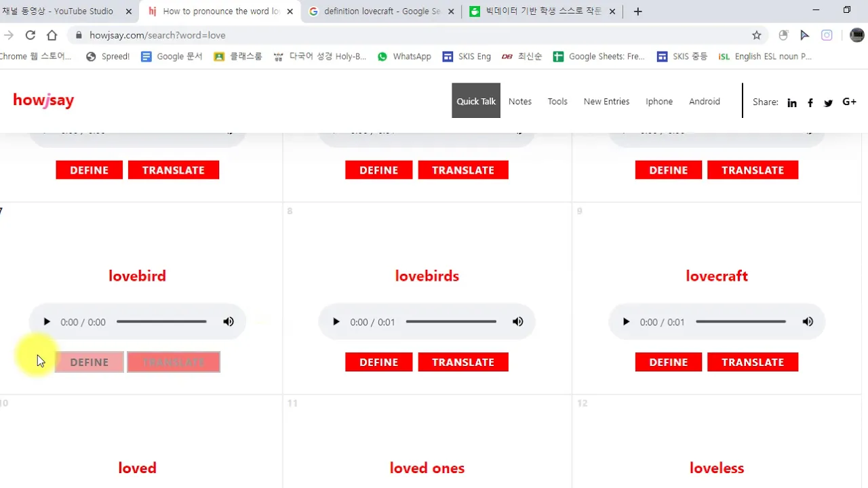
Task: Click TRANSLATE under lovebird
Action: tap(174, 362)
